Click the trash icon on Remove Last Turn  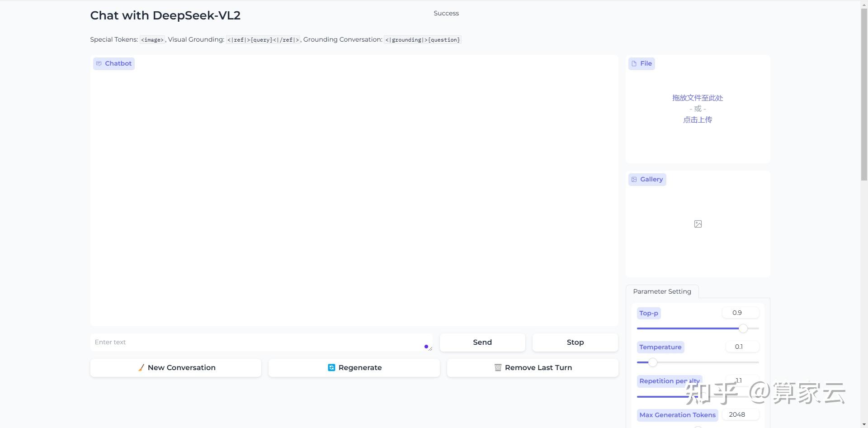(x=498, y=367)
